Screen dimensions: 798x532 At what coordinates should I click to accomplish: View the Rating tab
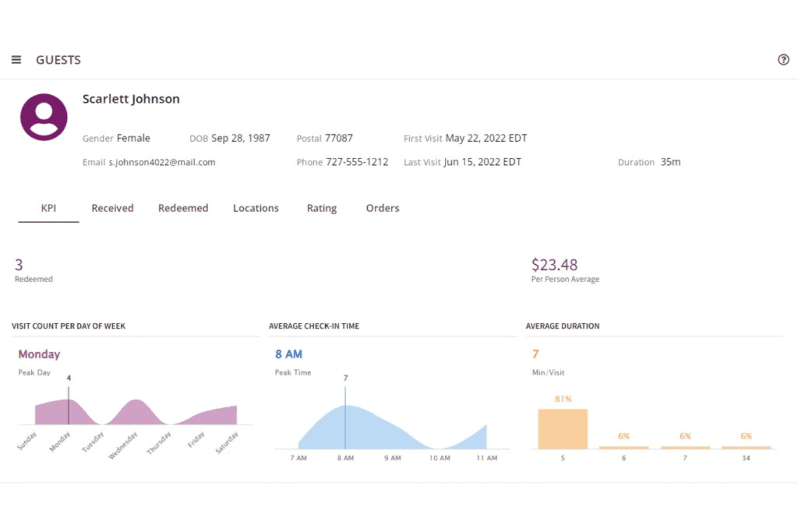(x=321, y=208)
